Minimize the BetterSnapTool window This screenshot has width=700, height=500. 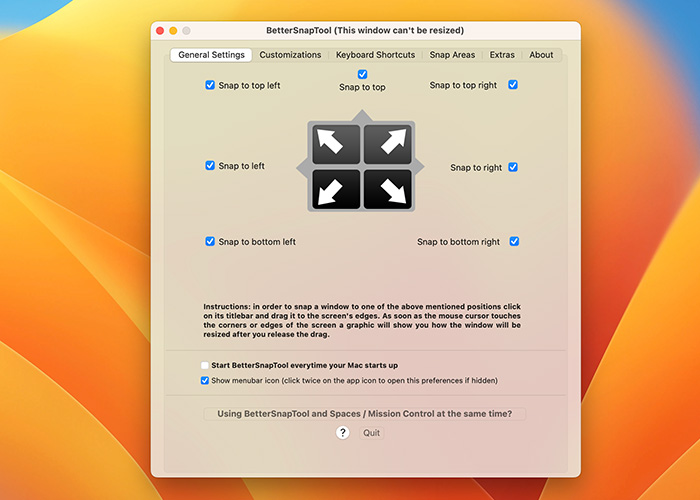tap(173, 30)
